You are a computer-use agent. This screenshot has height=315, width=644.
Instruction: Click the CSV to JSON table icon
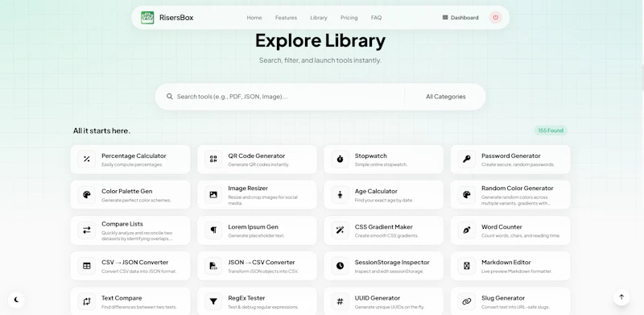[x=87, y=266]
